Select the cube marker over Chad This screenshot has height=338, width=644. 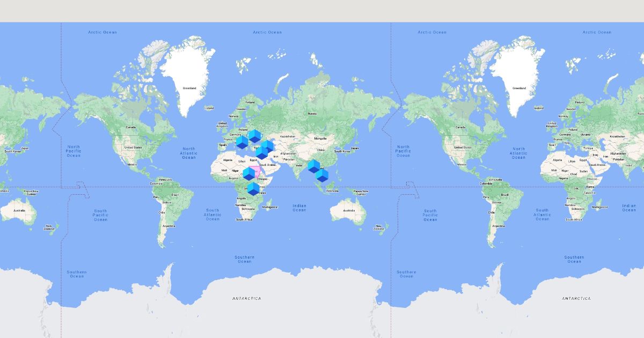[x=250, y=174]
